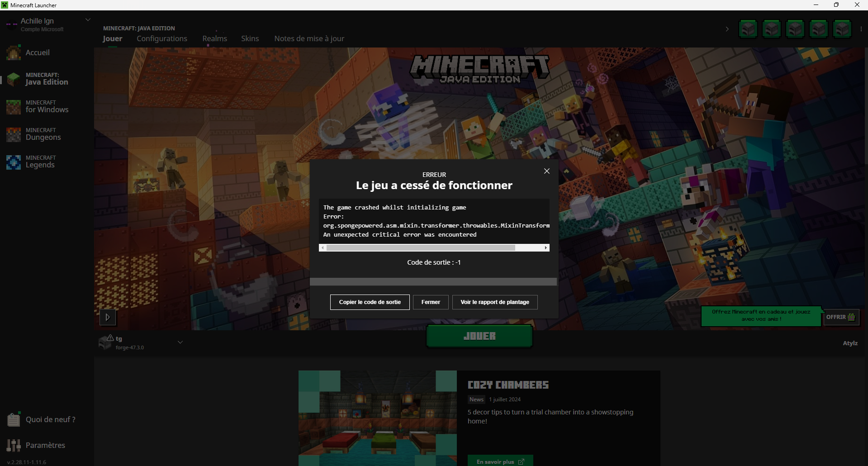Click the '1 juillet 2024' article date

[x=505, y=399]
